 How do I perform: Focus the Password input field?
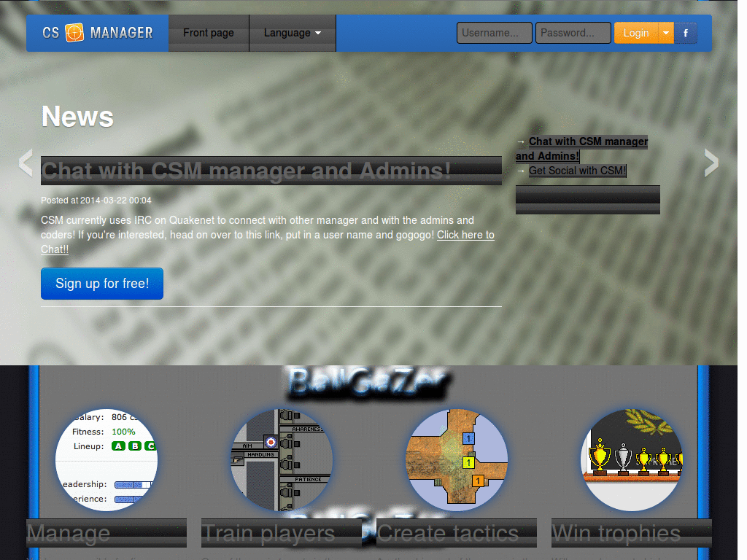[x=573, y=33]
